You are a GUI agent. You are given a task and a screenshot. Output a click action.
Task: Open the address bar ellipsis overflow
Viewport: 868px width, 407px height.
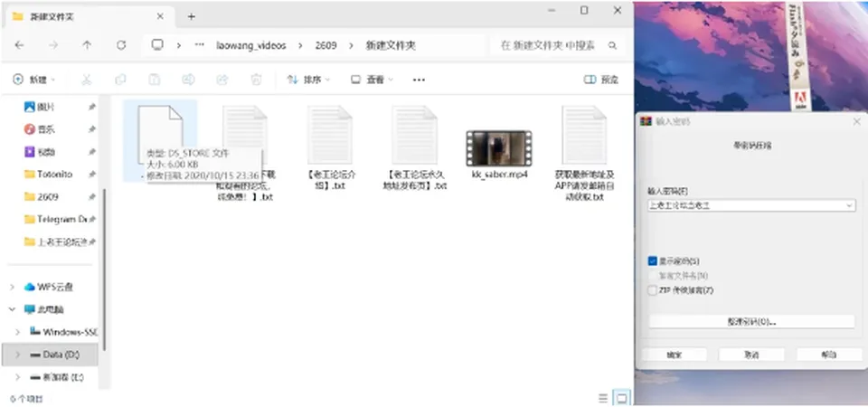coord(200,45)
